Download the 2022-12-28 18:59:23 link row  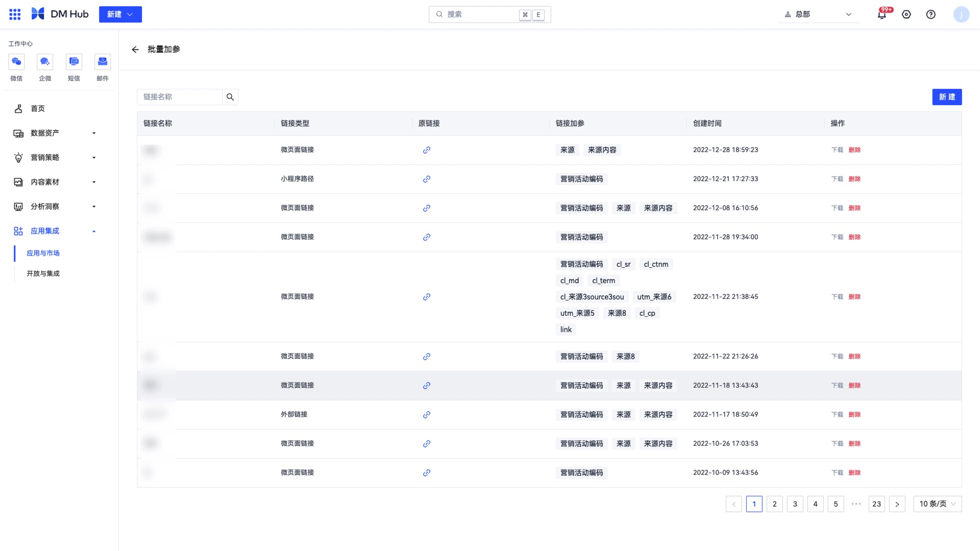tap(837, 150)
